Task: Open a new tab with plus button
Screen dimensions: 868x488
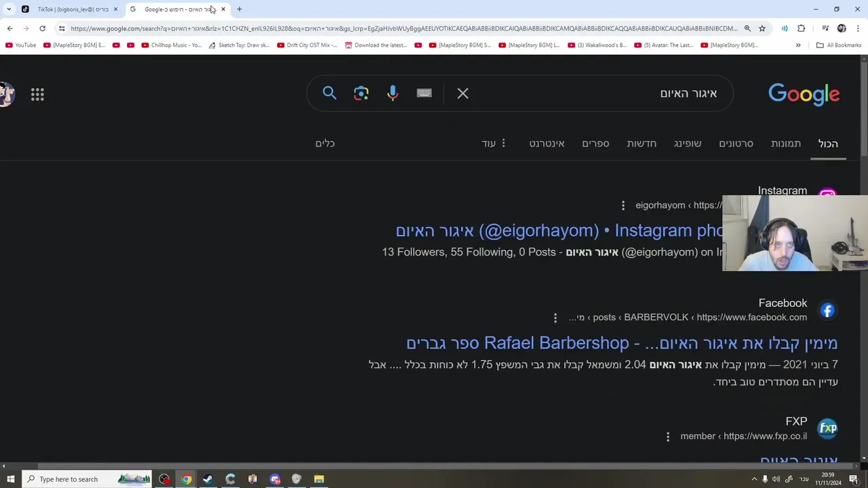Action: click(239, 9)
